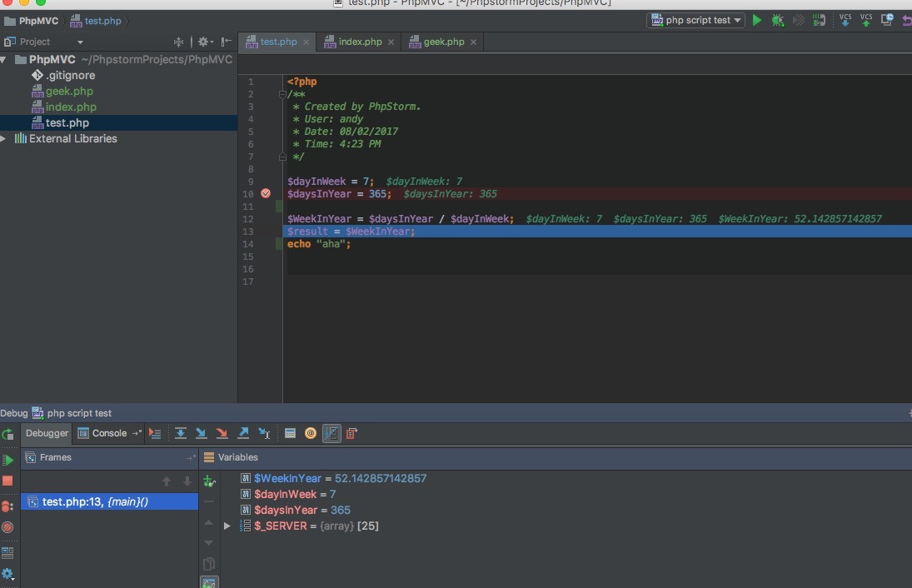Open Debug panel settings gear
This screenshot has height=588, width=912.
[7, 574]
